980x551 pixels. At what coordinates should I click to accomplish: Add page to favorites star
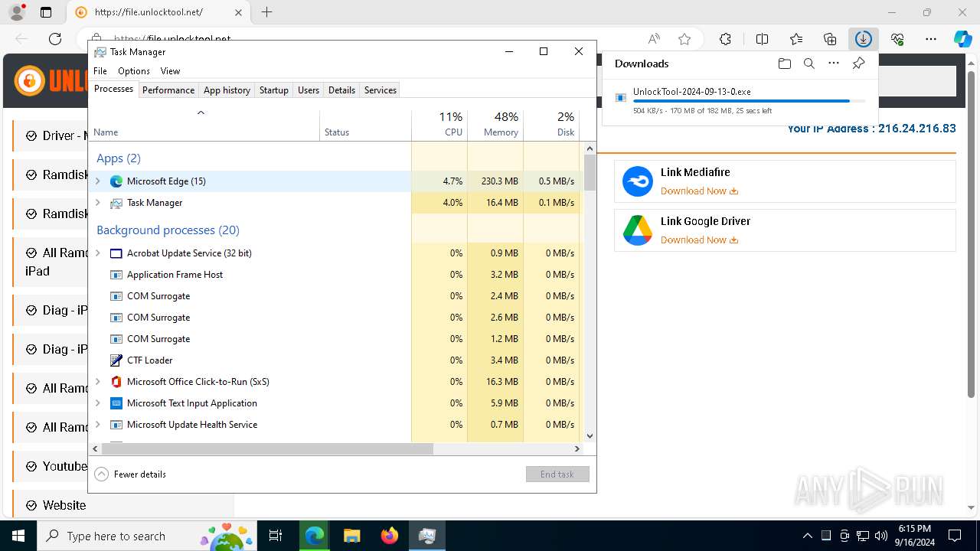pyautogui.click(x=684, y=39)
